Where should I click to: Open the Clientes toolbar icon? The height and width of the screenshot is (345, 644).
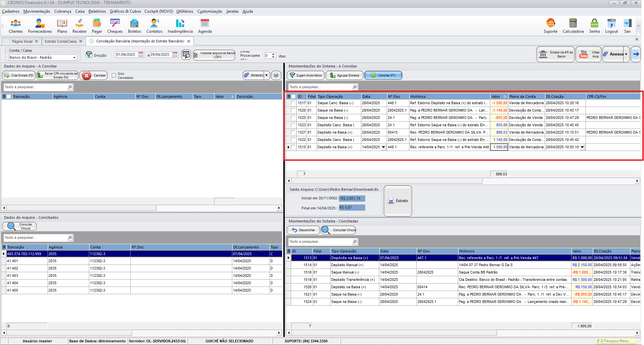tap(16, 26)
